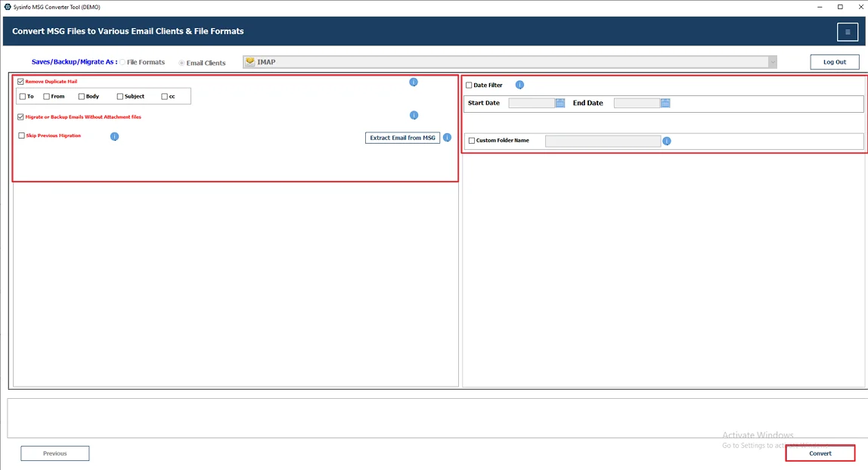Uncheck Migrate or Backup Emails Without Attachment files

(x=20, y=117)
